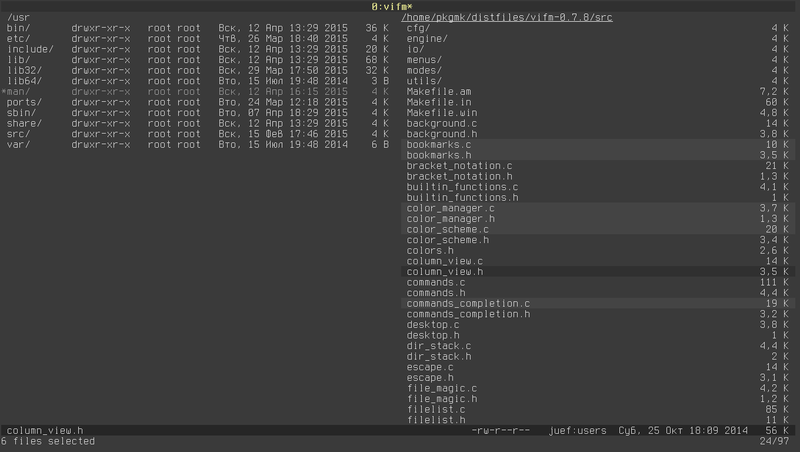Viewport: 800px width, 452px height.
Task: Select the color_scheme.h file
Action: (598, 240)
